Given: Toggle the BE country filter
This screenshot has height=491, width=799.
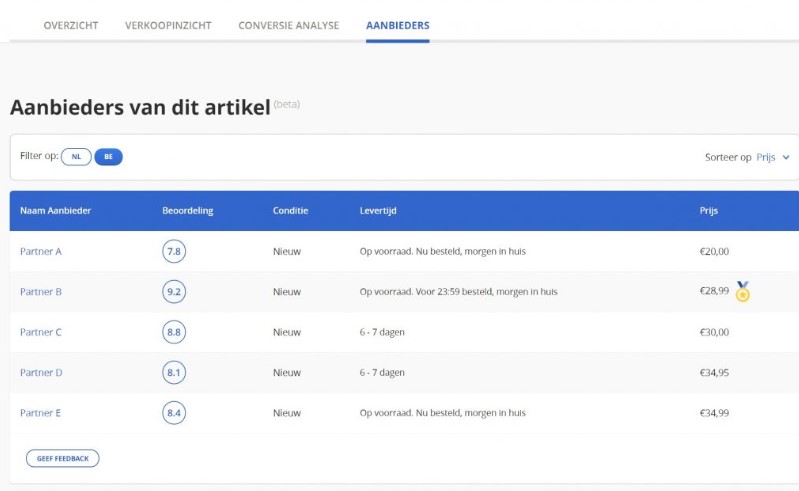Looking at the screenshot, I should pyautogui.click(x=108, y=157).
